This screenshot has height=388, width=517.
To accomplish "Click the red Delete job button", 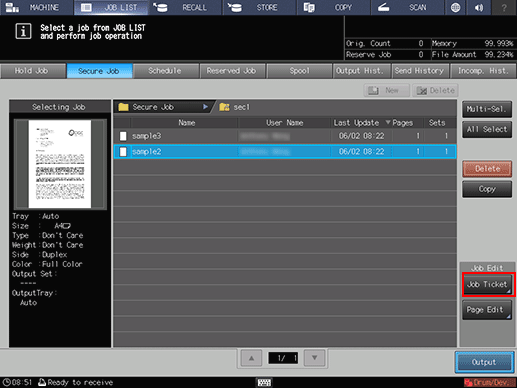I will tap(487, 169).
